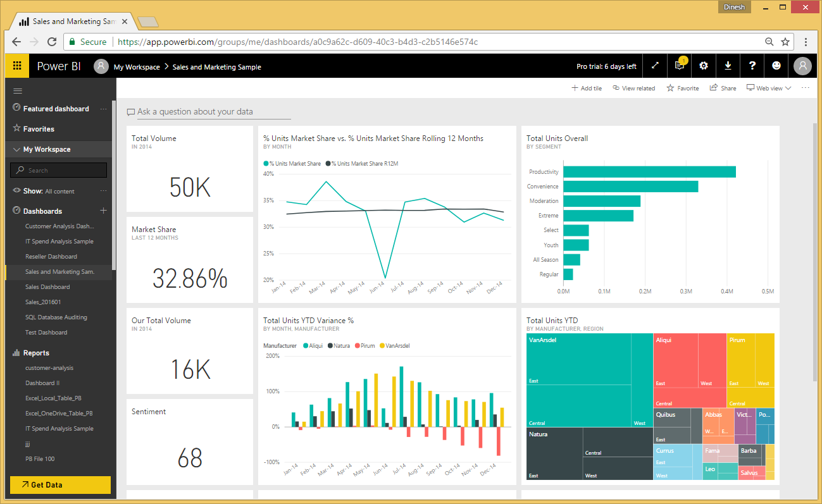The width and height of the screenshot is (822, 504).
Task: Open the Sentiment 68 tile
Action: pyautogui.click(x=190, y=442)
